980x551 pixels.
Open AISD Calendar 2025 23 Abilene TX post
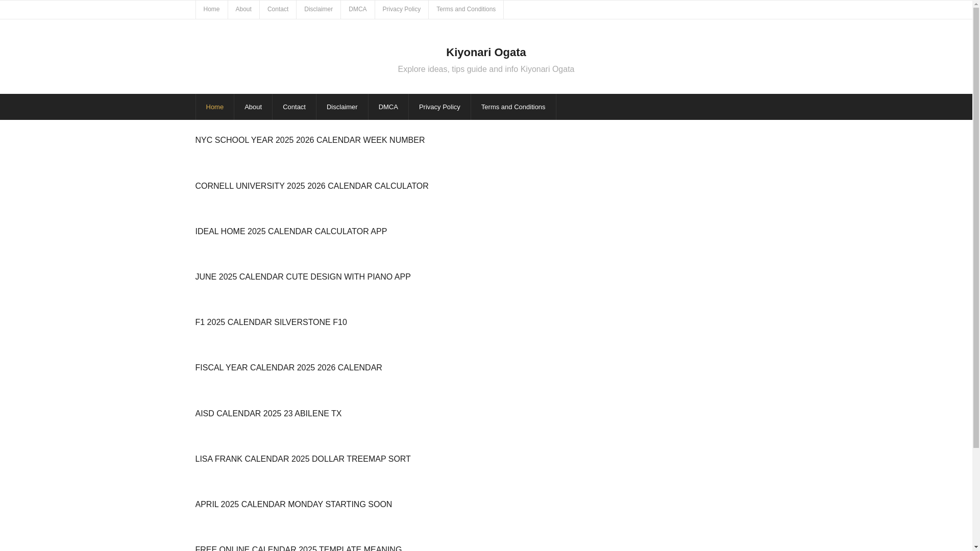pyautogui.click(x=268, y=413)
